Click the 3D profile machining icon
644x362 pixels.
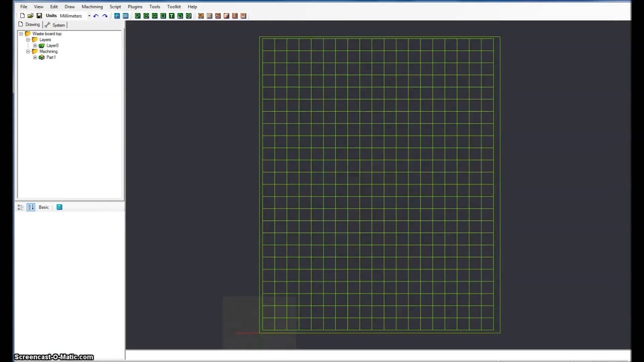tap(226, 16)
